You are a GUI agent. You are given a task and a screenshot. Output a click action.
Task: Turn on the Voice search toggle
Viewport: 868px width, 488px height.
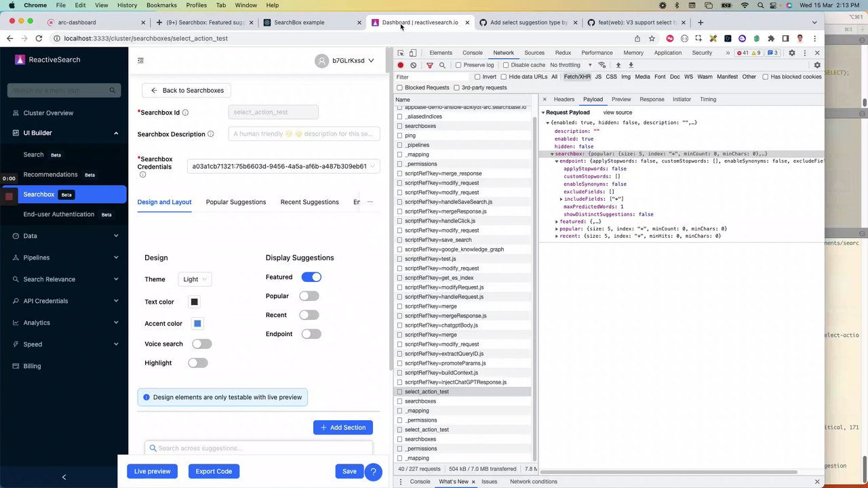click(x=202, y=344)
